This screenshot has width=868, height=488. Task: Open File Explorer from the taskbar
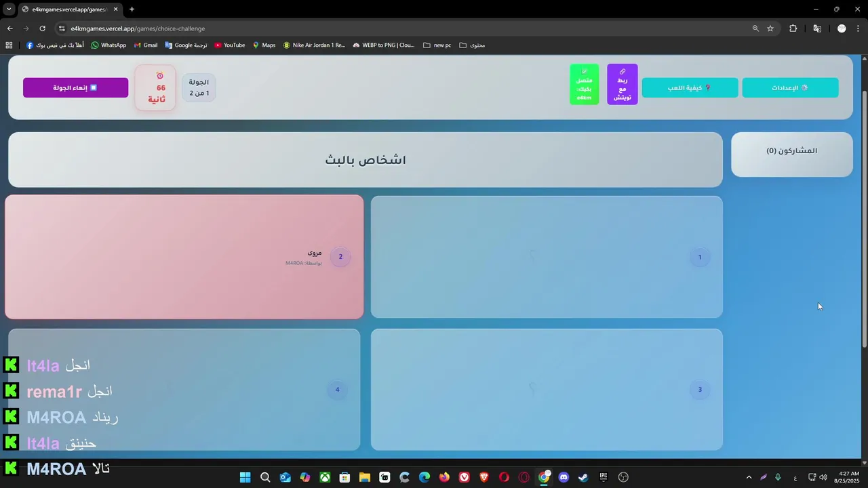click(x=364, y=477)
